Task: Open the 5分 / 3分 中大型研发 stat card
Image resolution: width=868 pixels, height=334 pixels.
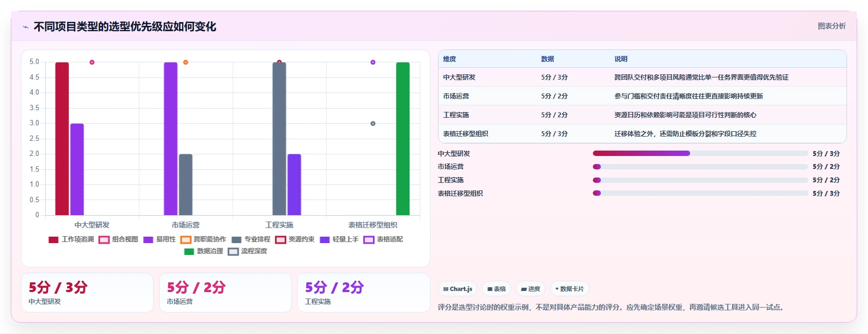Action: click(87, 293)
